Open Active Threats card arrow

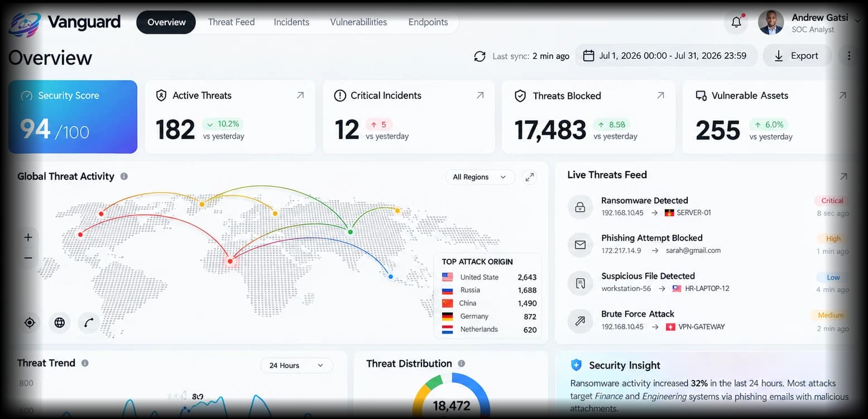pyautogui.click(x=300, y=96)
